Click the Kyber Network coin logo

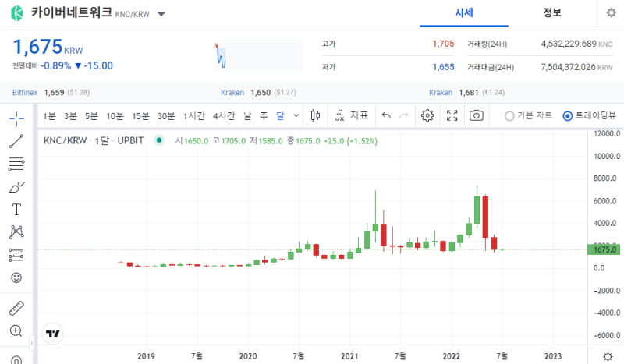pos(17,13)
